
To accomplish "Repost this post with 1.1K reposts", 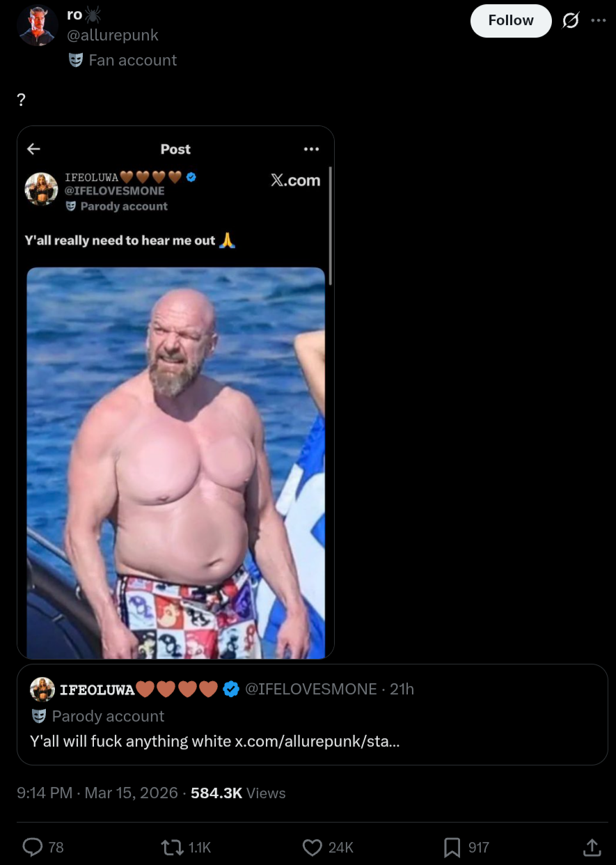I will [186, 847].
